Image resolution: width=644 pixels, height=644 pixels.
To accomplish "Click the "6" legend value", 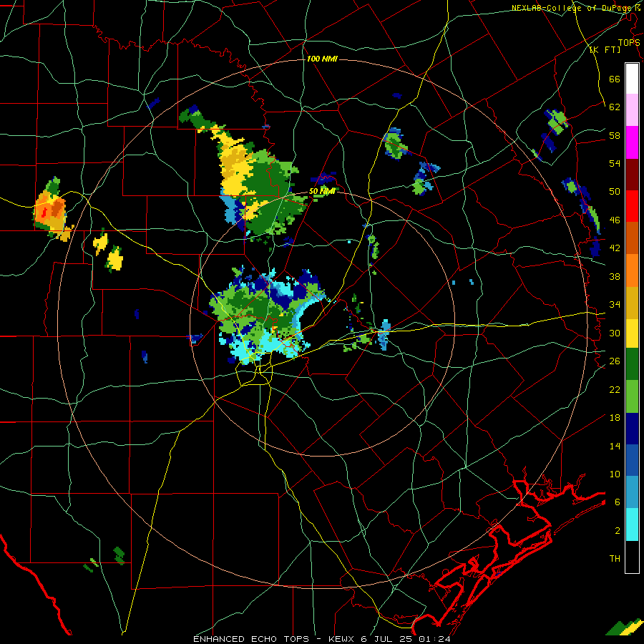I will 618,502.
